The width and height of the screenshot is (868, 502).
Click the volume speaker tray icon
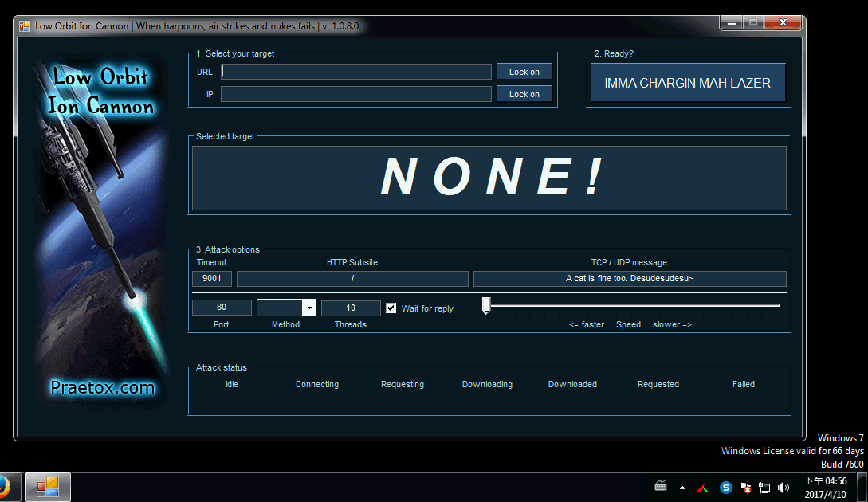784,488
